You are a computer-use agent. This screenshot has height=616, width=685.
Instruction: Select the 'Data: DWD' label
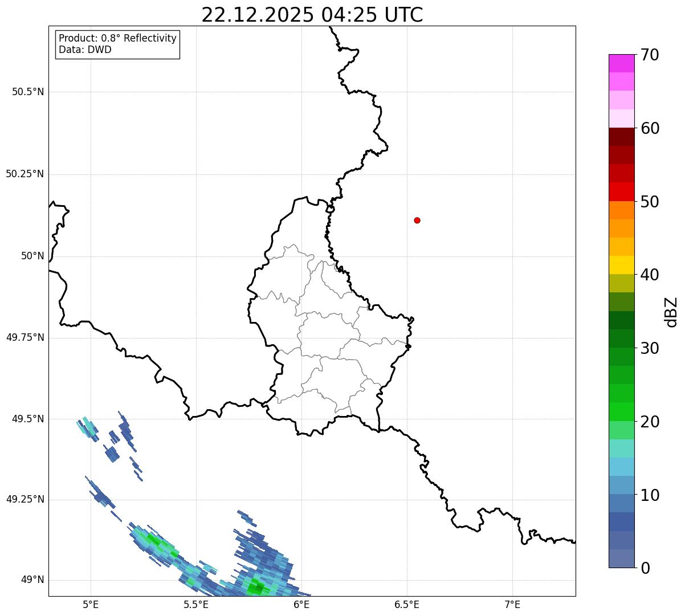pos(85,50)
